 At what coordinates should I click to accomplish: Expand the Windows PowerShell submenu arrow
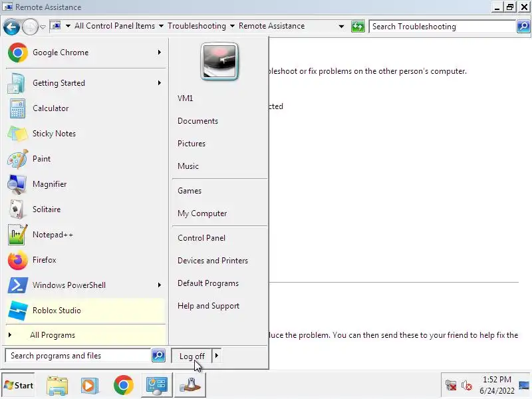[159, 285]
